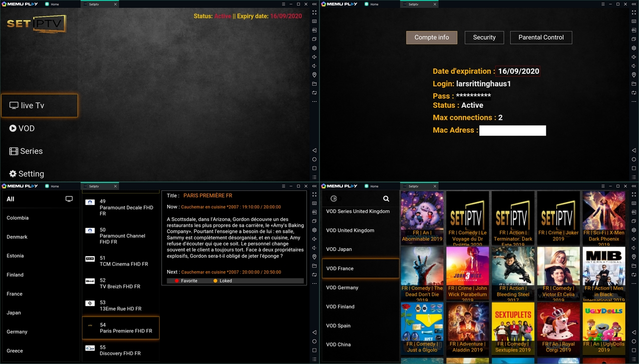This screenshot has width=639, height=364.
Task: Open location icon in account info window sidebar
Action: click(x=634, y=75)
